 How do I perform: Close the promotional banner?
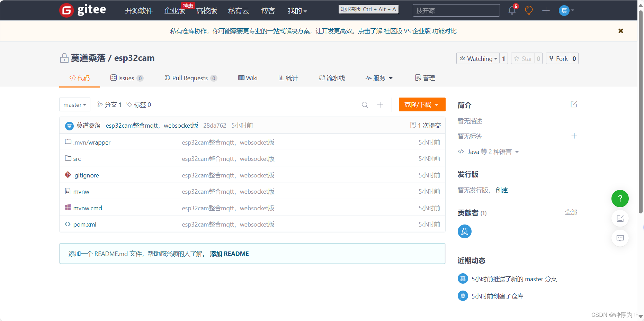(621, 31)
